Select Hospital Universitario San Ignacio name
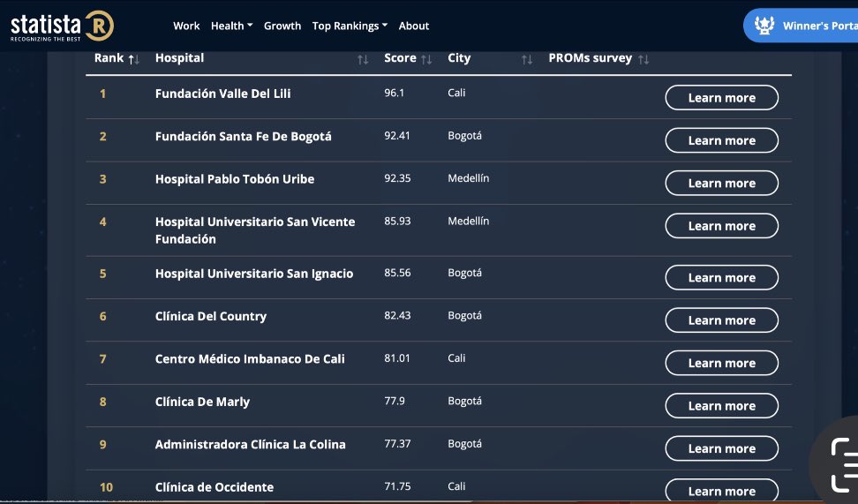The width and height of the screenshot is (858, 504). [254, 274]
